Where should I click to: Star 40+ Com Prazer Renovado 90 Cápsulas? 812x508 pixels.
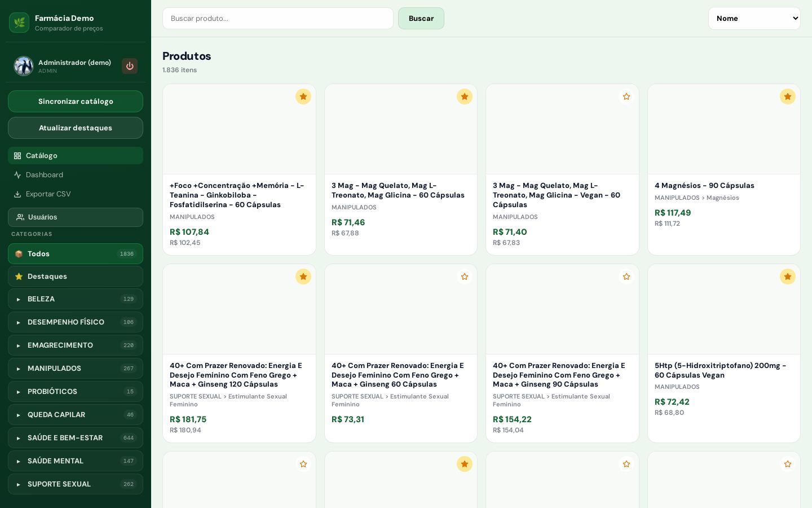coord(626,277)
